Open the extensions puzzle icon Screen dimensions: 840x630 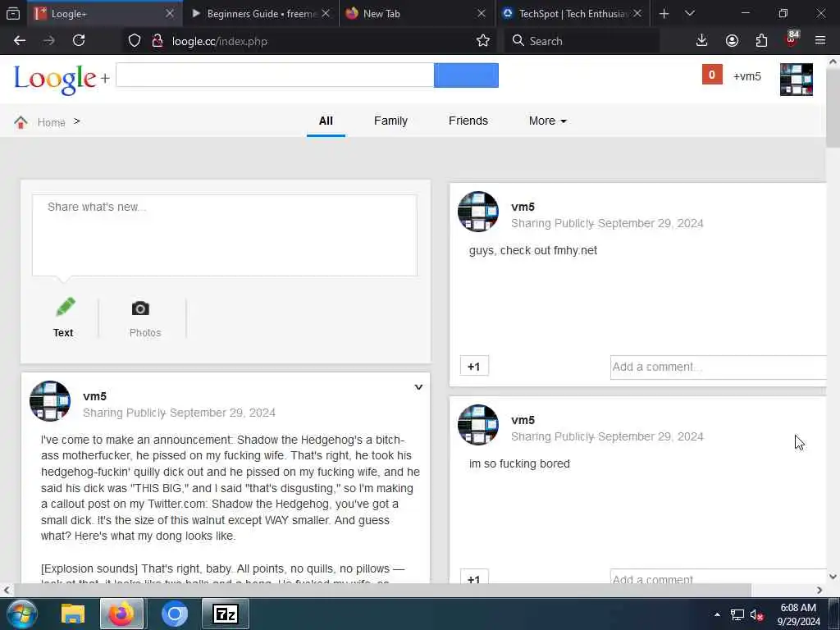tap(761, 41)
